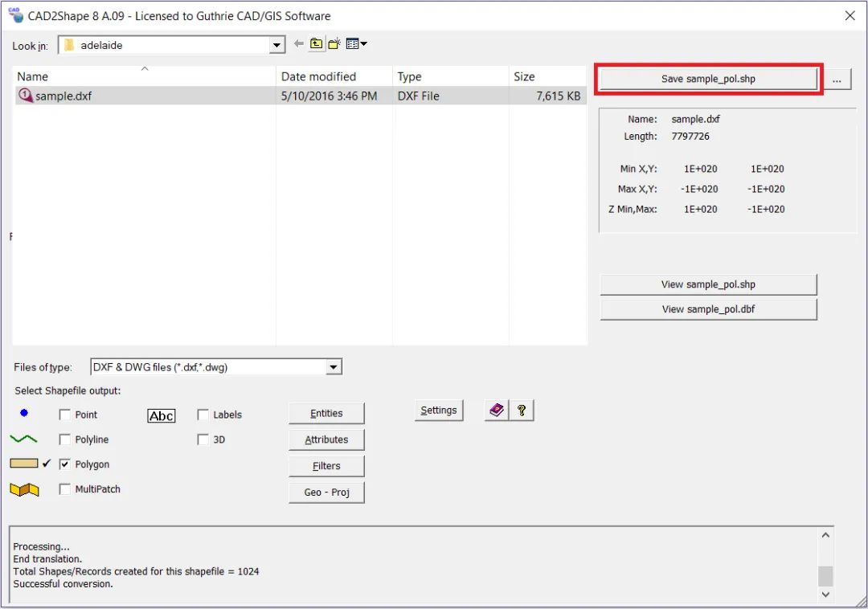Go up one folder level icon
Viewport: 868px width, 609px height.
click(x=316, y=43)
